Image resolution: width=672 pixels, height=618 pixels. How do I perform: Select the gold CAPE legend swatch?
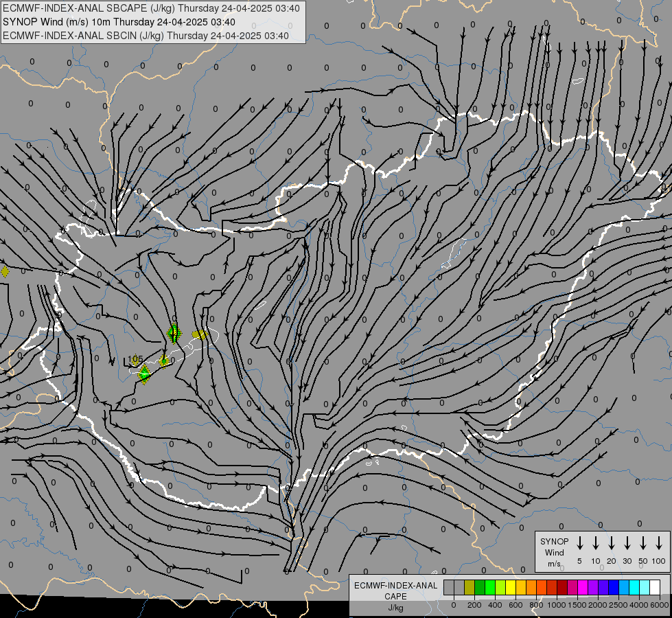[521, 587]
